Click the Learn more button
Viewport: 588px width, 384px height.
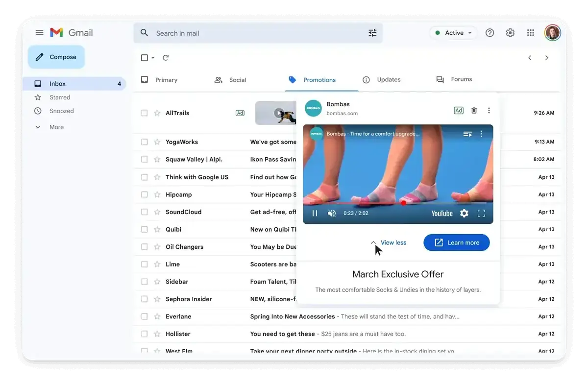click(457, 242)
